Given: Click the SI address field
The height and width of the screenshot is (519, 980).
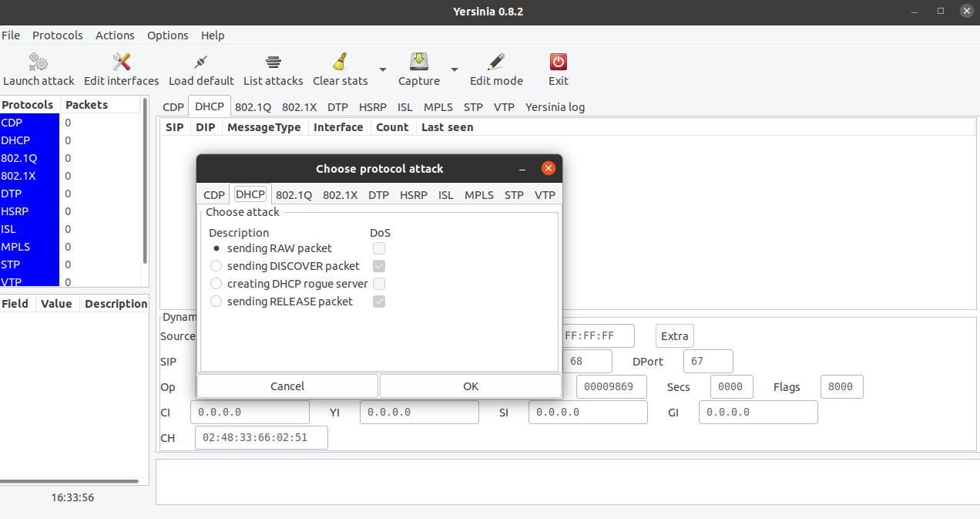Looking at the screenshot, I should (588, 413).
